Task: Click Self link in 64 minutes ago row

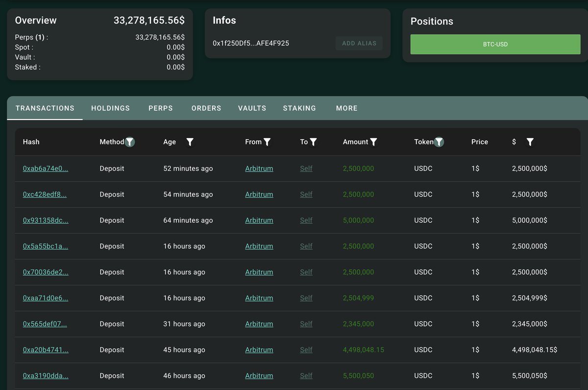Action: tap(306, 220)
